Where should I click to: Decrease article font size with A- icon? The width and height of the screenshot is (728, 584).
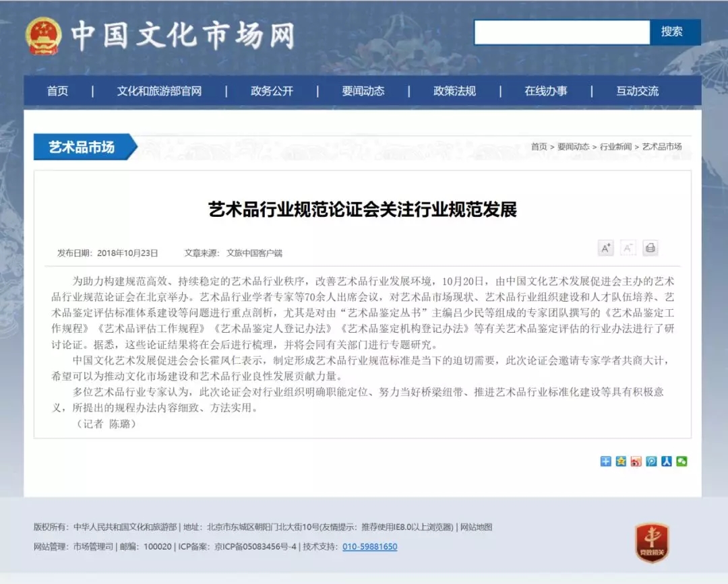point(628,248)
